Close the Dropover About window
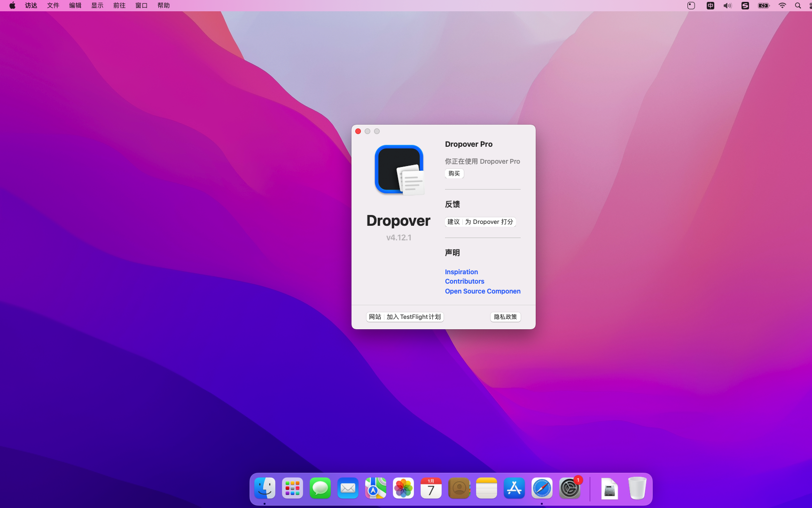The image size is (812, 508). pos(358,131)
